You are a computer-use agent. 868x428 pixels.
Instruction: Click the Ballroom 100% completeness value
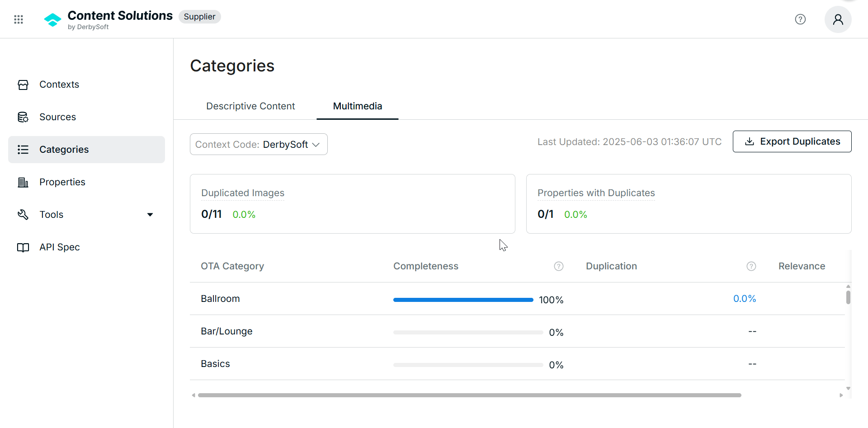pyautogui.click(x=551, y=300)
